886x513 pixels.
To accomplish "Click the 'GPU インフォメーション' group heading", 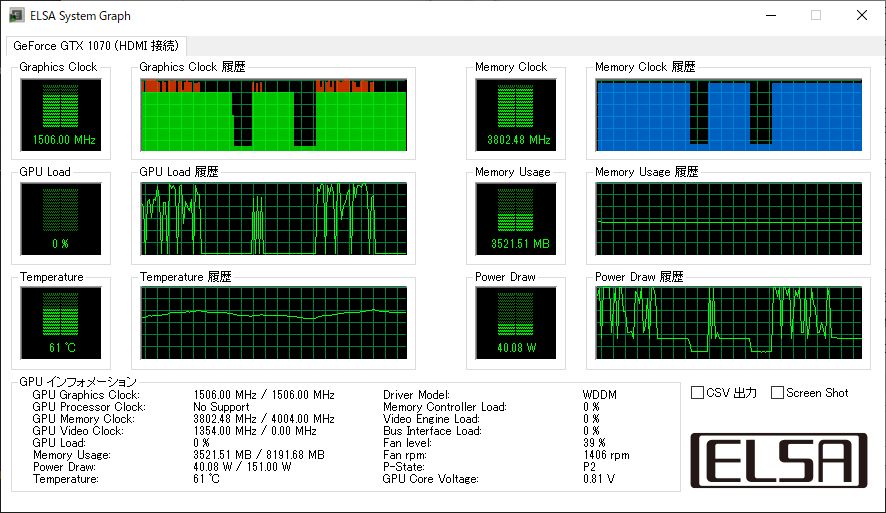I will (78, 382).
